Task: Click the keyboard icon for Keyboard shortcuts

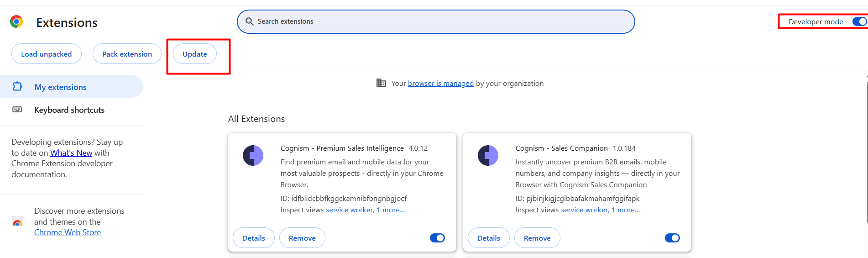Action: 17,110
